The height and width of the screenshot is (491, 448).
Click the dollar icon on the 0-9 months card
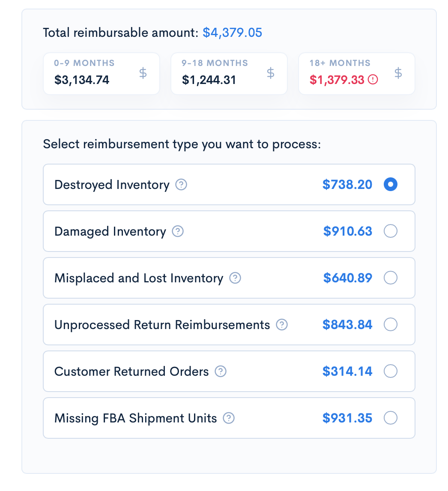tap(143, 73)
